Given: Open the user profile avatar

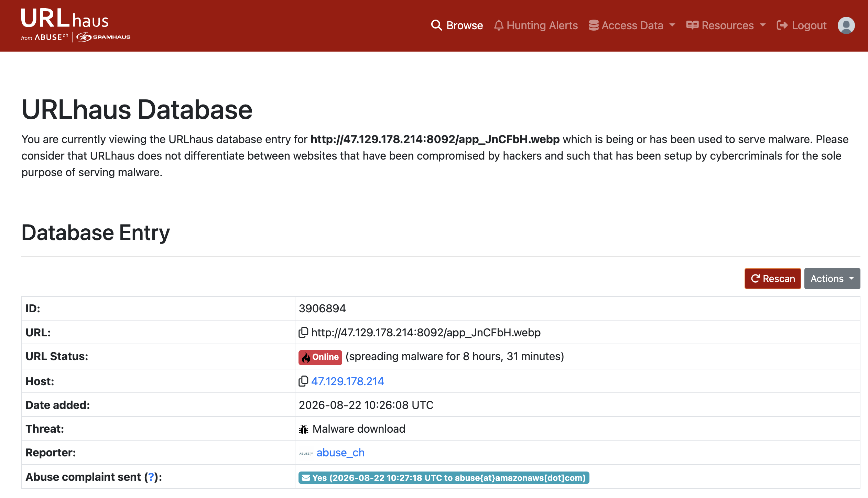Looking at the screenshot, I should [846, 25].
